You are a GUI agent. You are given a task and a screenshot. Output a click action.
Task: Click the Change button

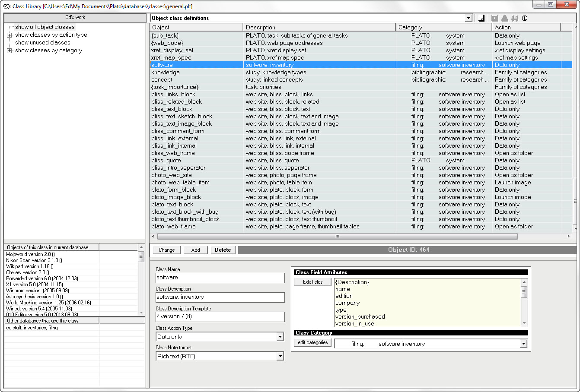pyautogui.click(x=166, y=250)
